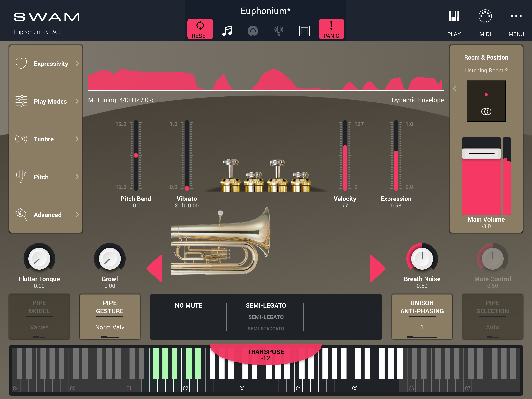Screen dimensions: 532x399
Task: Hit the PANIC button
Action: (331, 29)
